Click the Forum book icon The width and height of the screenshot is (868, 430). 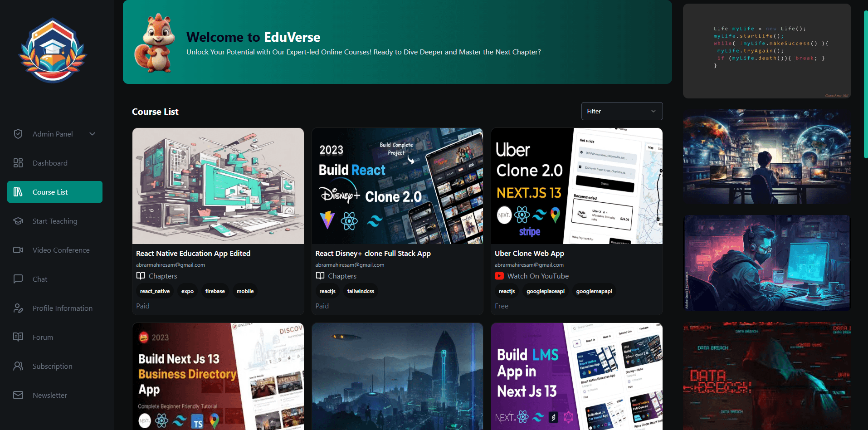point(18,337)
